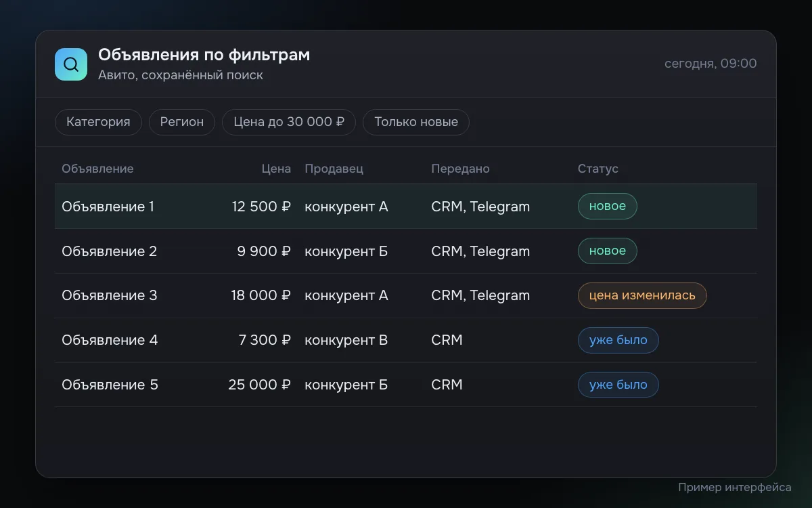Click the новое status badge for Объявление 1

[608, 207]
